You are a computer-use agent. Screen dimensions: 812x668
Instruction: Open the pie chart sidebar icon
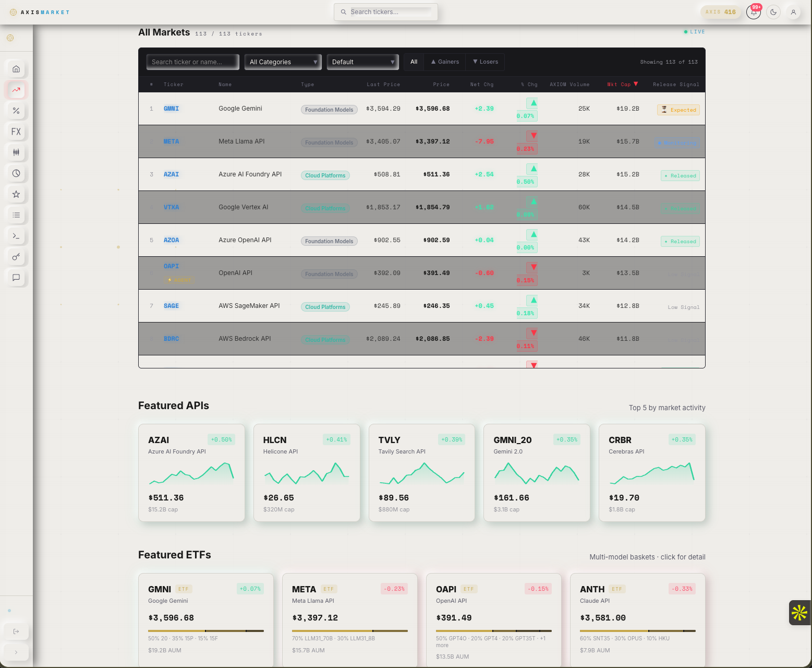point(16,173)
